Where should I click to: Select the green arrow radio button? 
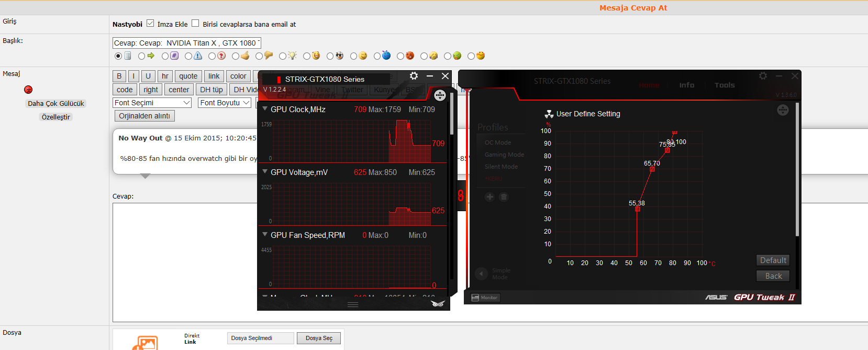click(x=142, y=56)
